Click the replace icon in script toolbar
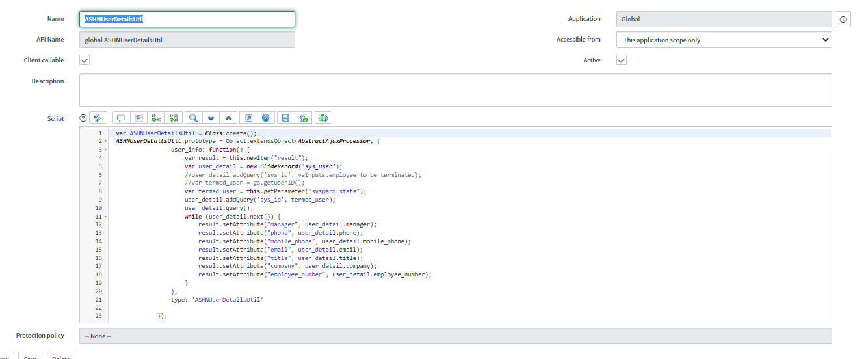 (156, 118)
